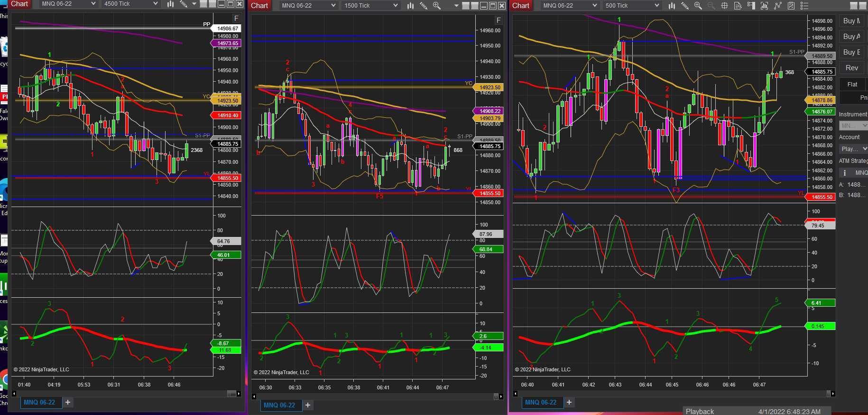Click the F scale button on 1500 Tick chart
868x415 pixels.
click(x=498, y=20)
